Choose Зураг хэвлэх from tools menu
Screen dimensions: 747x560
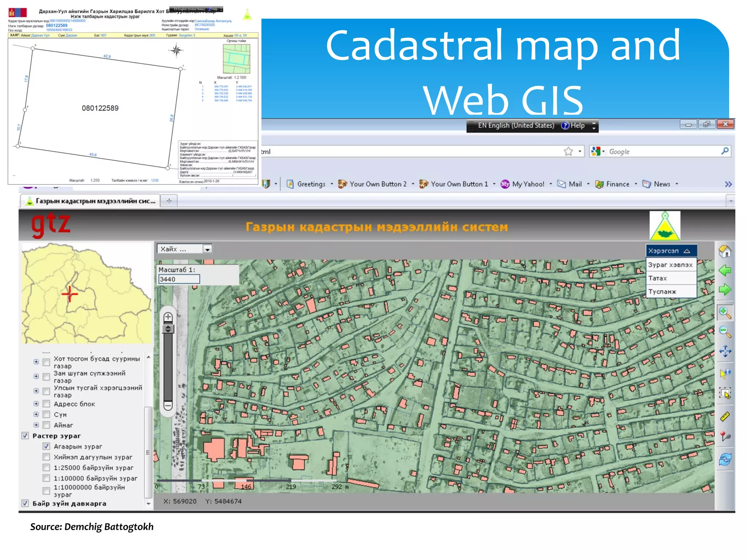(x=670, y=265)
